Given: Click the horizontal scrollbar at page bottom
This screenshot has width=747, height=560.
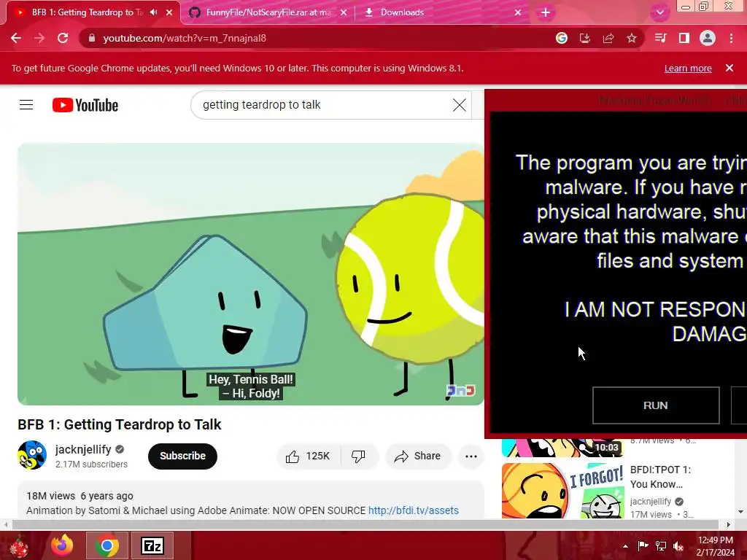Looking at the screenshot, I should pos(365,524).
